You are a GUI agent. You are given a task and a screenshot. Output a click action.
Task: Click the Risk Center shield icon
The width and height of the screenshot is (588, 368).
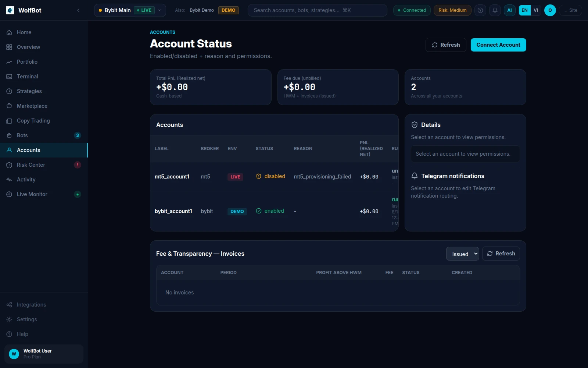click(9, 165)
